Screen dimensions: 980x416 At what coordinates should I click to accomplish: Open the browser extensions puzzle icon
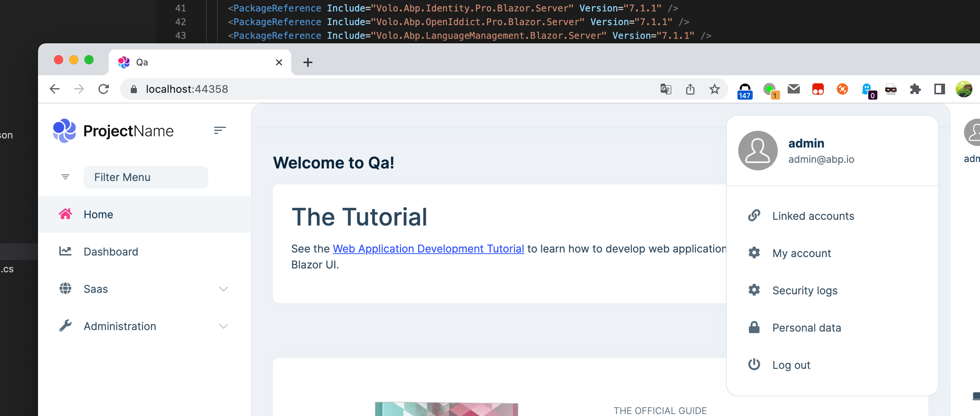click(915, 89)
